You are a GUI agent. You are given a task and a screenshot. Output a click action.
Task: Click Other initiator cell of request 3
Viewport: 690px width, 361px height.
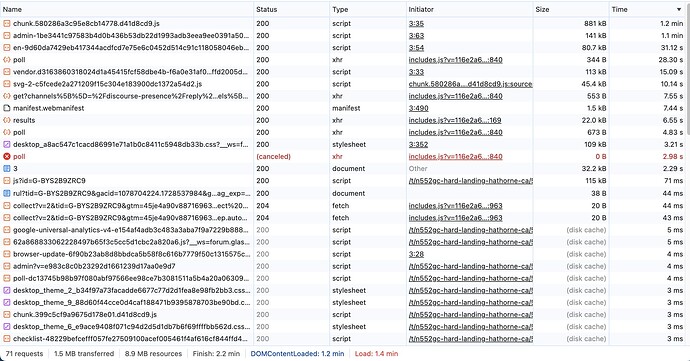(x=418, y=169)
